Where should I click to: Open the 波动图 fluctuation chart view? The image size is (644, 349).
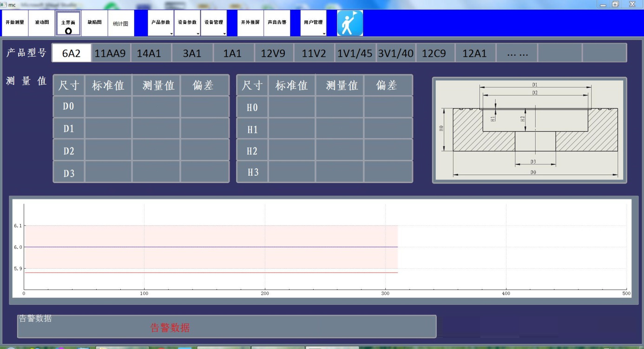coord(42,23)
